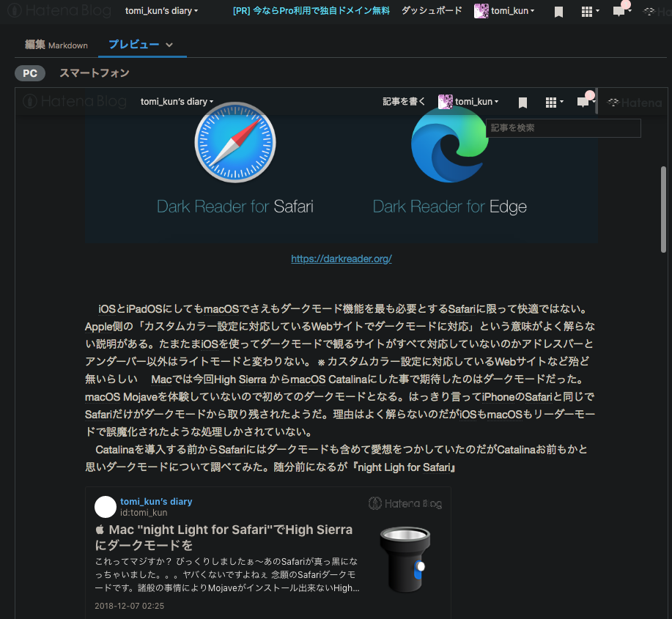Click id:tomi_kun text in embedded card
Image resolution: width=672 pixels, height=619 pixels.
(x=144, y=513)
